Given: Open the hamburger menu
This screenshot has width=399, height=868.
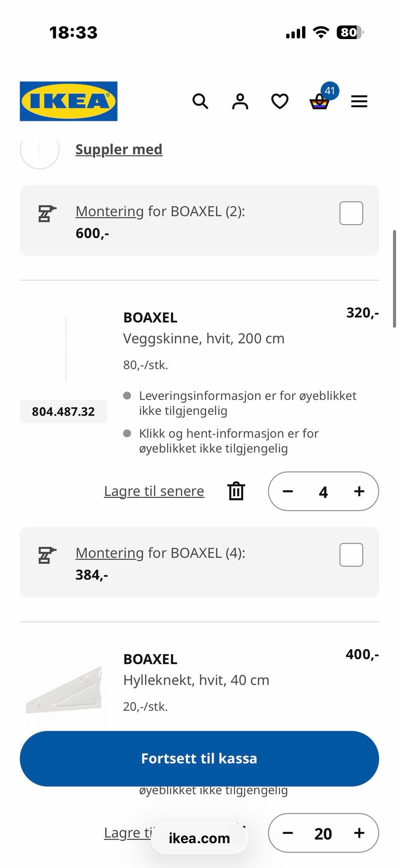Looking at the screenshot, I should tap(359, 101).
